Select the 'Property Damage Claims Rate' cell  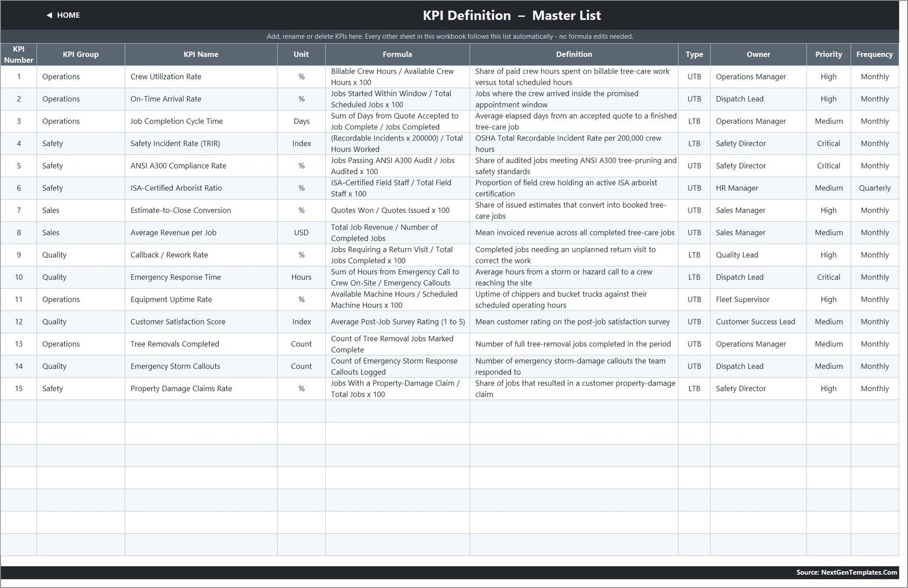[201, 388]
